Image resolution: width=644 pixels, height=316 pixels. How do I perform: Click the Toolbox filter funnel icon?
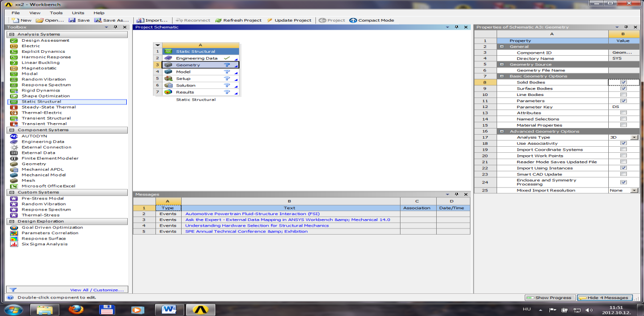(x=13, y=290)
